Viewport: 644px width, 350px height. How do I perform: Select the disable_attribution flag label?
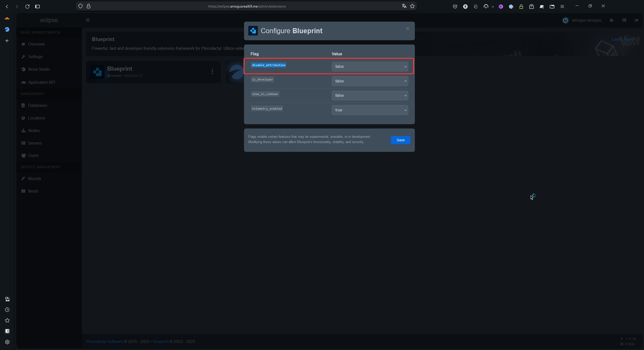tap(269, 65)
